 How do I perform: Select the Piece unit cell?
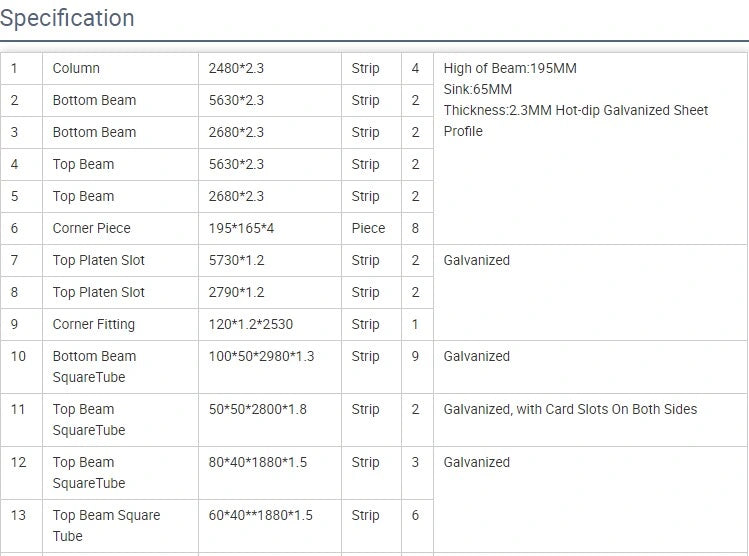click(x=368, y=228)
